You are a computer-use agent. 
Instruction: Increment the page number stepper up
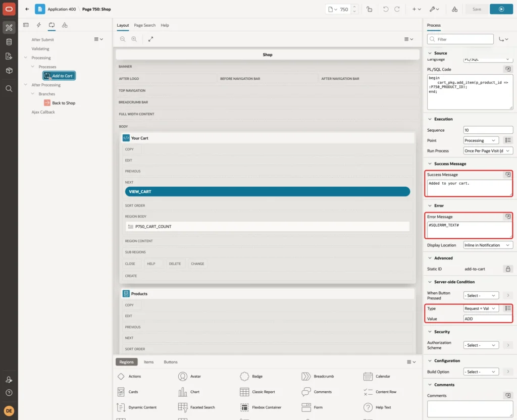click(x=354, y=7)
